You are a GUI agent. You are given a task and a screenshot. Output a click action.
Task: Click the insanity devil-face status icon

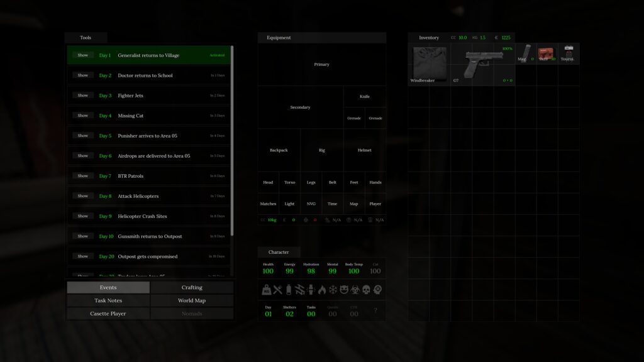point(344,290)
